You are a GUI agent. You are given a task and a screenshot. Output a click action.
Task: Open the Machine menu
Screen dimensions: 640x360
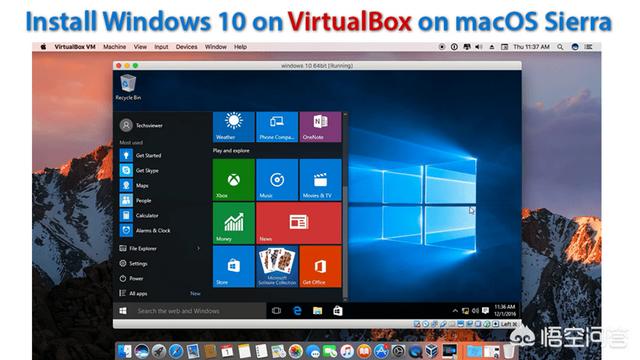[x=115, y=47]
